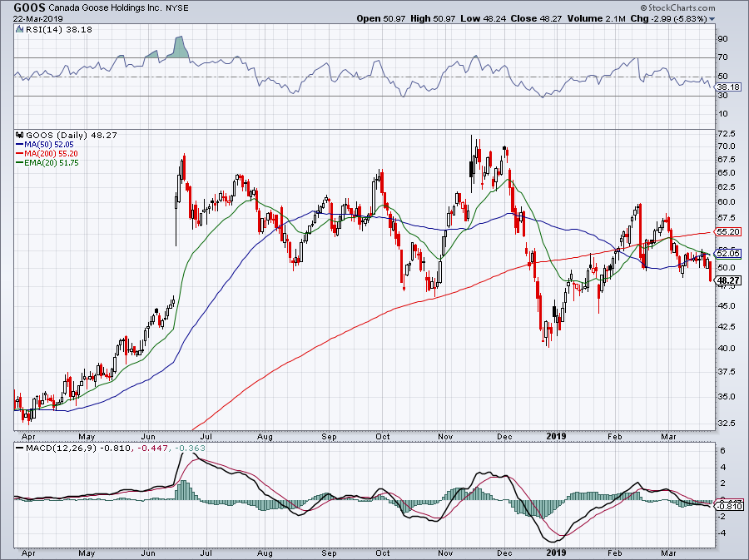Click the 30 oversold level on RSI axis
Viewport: 749px width, 560px height.
coord(722,96)
